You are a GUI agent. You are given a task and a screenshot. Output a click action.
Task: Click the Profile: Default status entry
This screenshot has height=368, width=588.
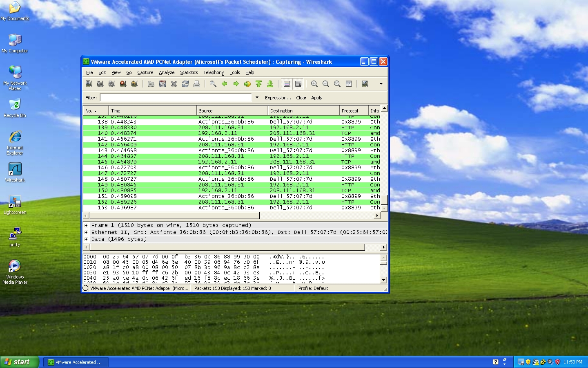[313, 288]
